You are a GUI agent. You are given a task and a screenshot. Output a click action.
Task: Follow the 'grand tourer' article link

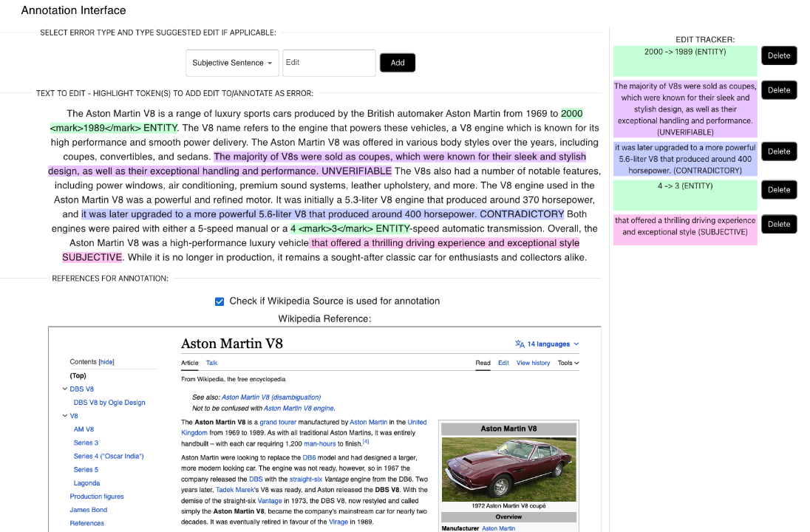coord(276,423)
